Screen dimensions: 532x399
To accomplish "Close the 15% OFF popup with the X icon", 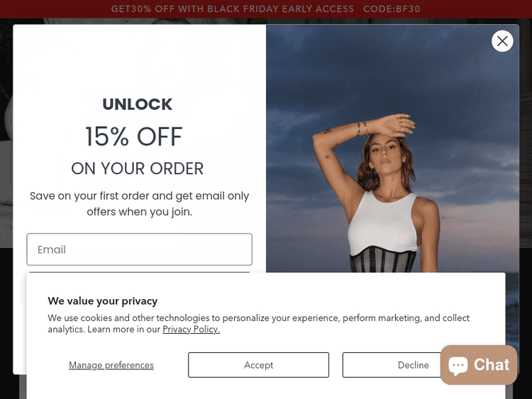I will 502,41.
